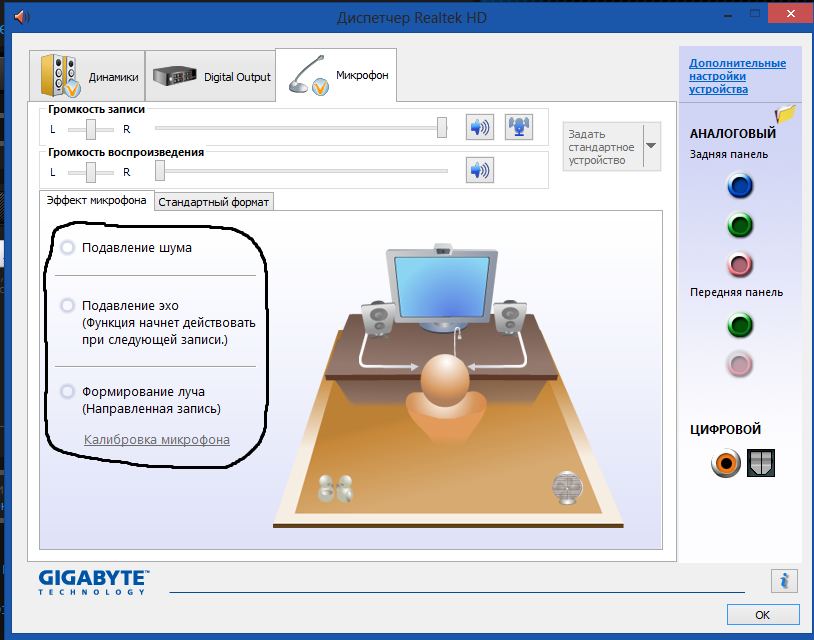Click the GIGABYTE Technology logo

[x=94, y=582]
